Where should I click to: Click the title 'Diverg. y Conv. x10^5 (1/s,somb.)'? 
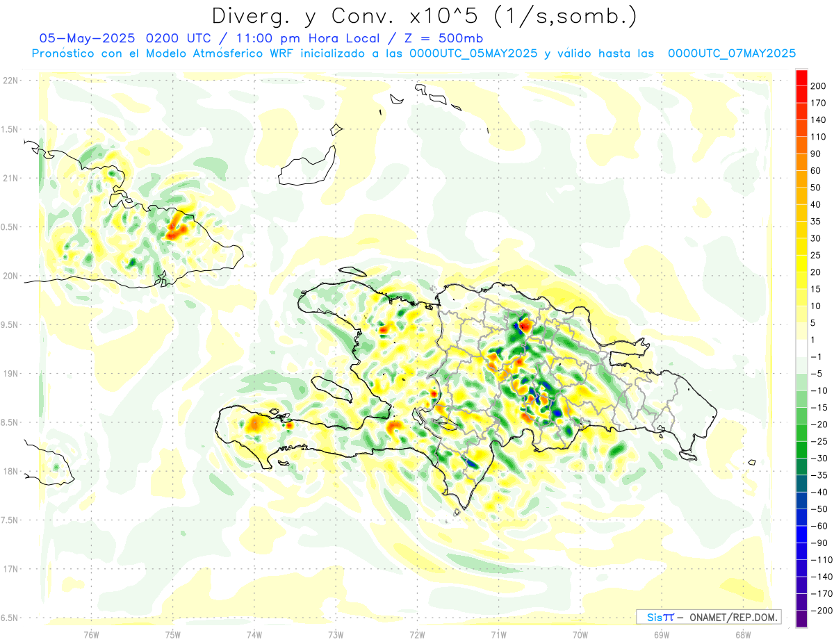424,15
